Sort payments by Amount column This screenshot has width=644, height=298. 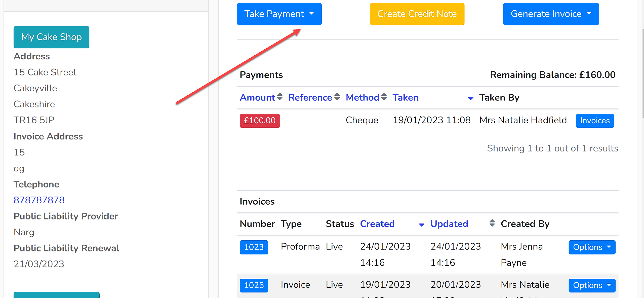click(261, 97)
